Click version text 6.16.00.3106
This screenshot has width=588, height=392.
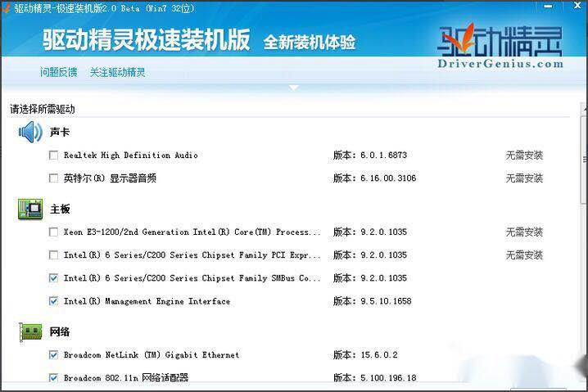(388, 178)
